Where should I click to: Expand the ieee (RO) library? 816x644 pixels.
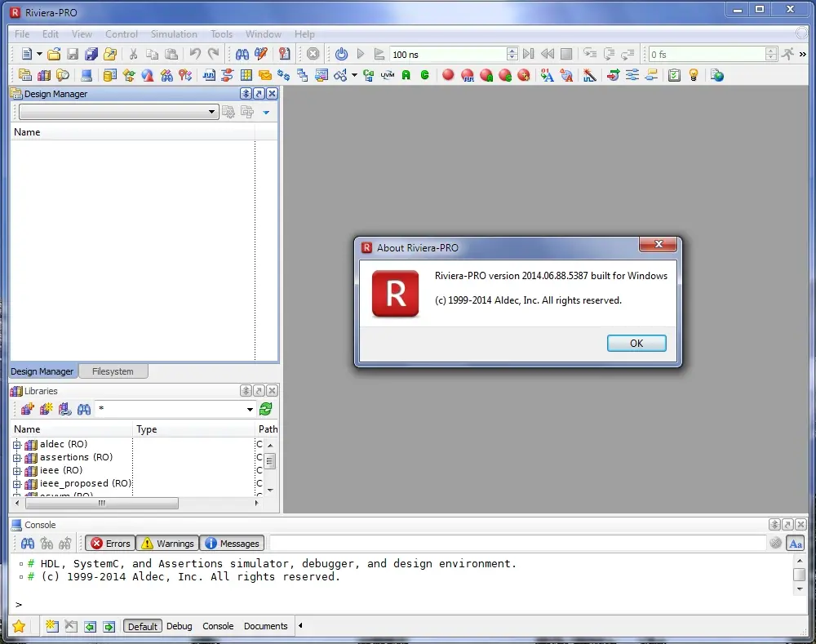[17, 471]
